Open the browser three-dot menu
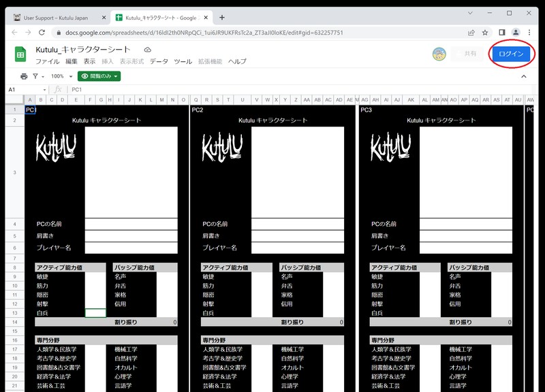Screen dimensions: 545x392 529,32
